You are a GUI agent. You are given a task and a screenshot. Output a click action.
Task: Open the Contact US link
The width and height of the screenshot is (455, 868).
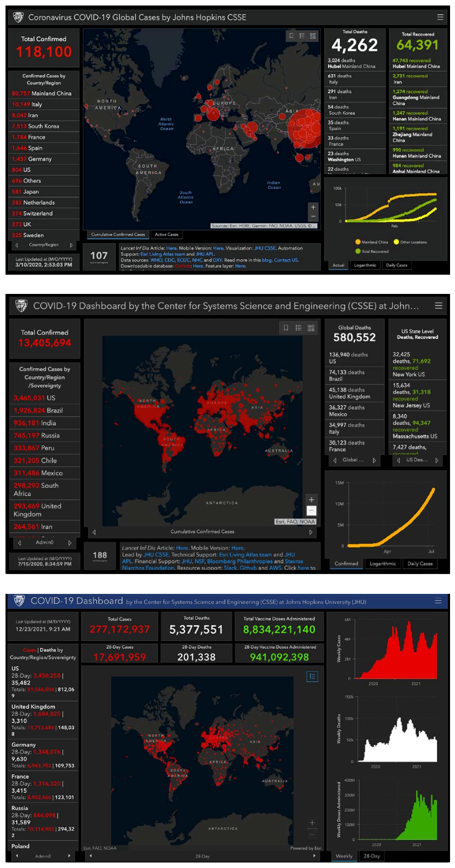(x=286, y=260)
